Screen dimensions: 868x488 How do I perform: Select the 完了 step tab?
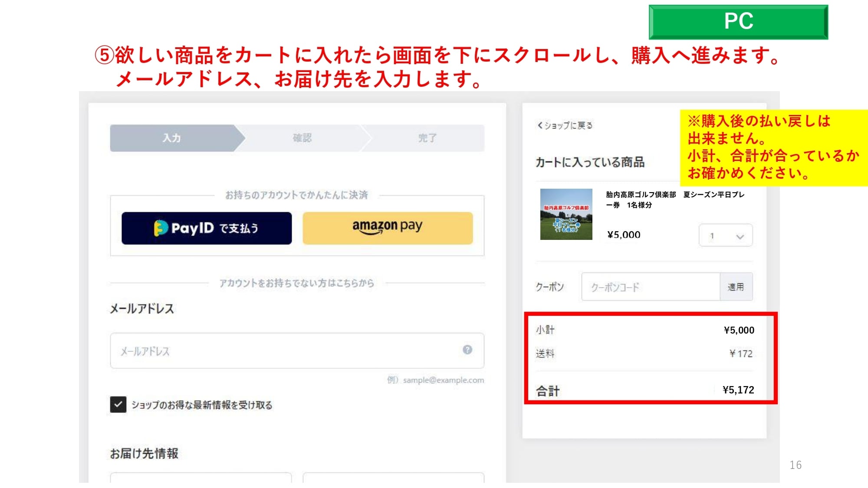click(427, 138)
